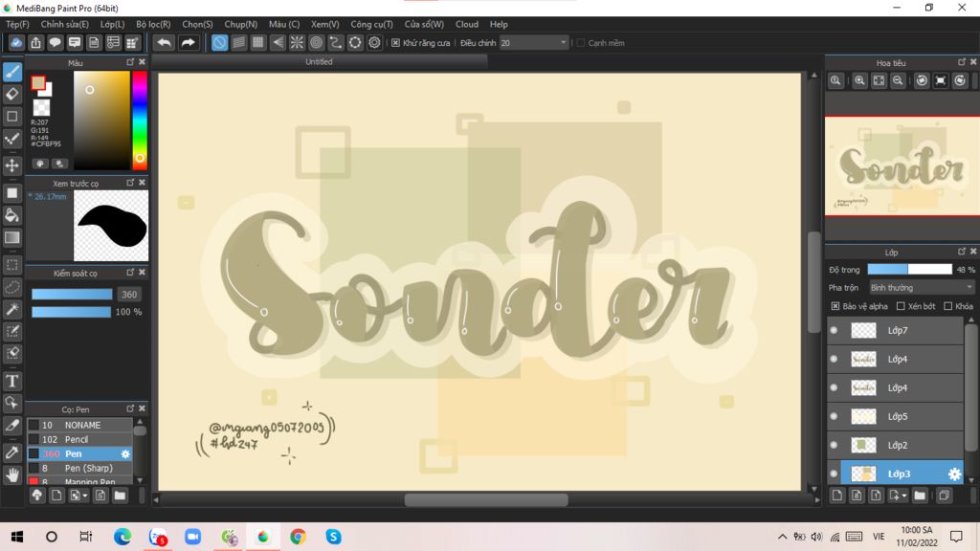The image size is (980, 551).
Task: Select the first Lớp4 layer thumbnail
Action: pos(864,360)
